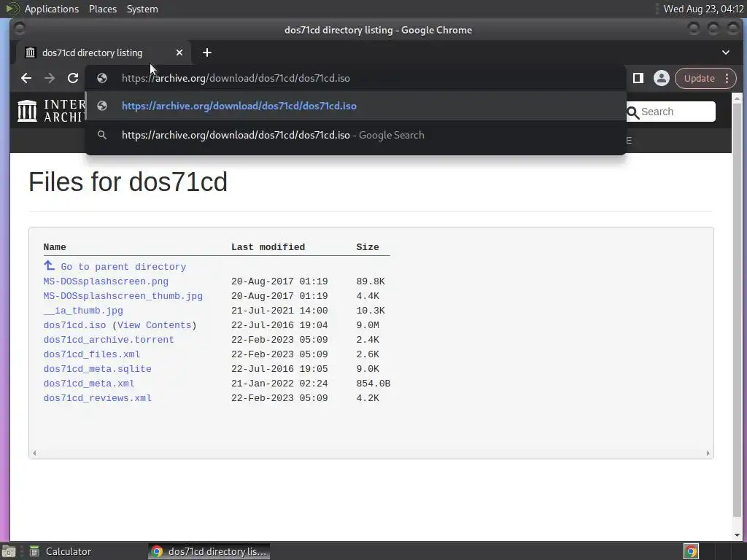The image size is (747, 560).
Task: Click the Name column header
Action: 55,247
